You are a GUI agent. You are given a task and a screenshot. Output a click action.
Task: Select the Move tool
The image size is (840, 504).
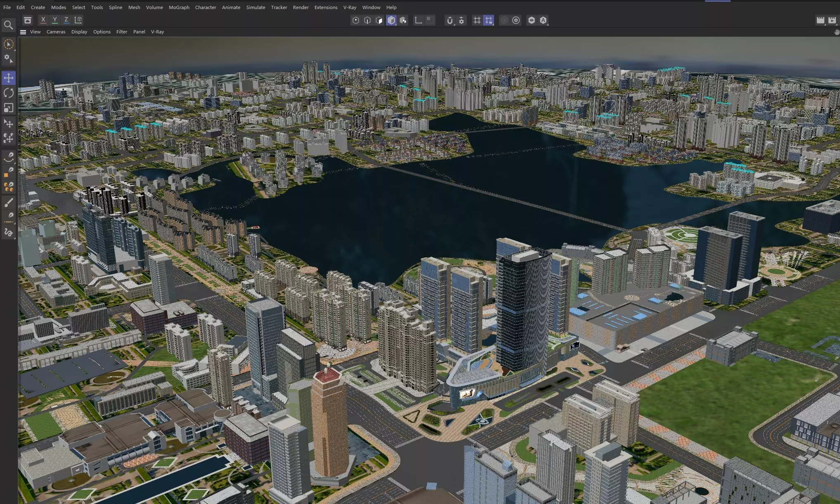[x=8, y=78]
